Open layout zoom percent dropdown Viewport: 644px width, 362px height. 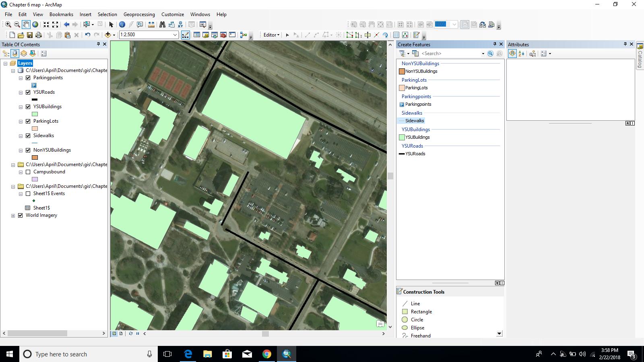tap(454, 25)
